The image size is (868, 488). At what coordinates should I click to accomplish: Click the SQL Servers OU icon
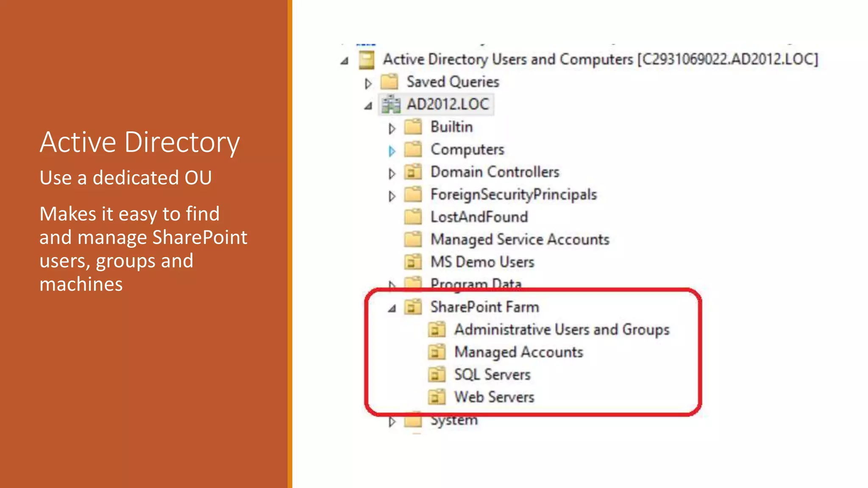(x=437, y=374)
